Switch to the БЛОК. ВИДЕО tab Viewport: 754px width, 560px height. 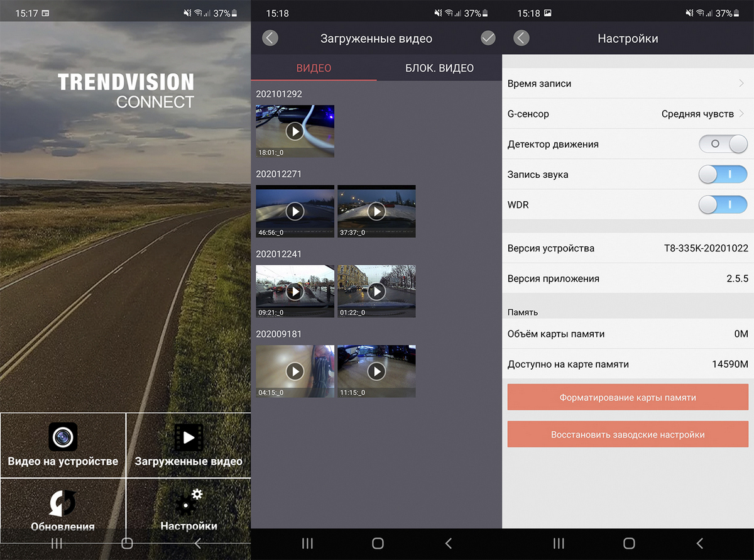pyautogui.click(x=439, y=68)
